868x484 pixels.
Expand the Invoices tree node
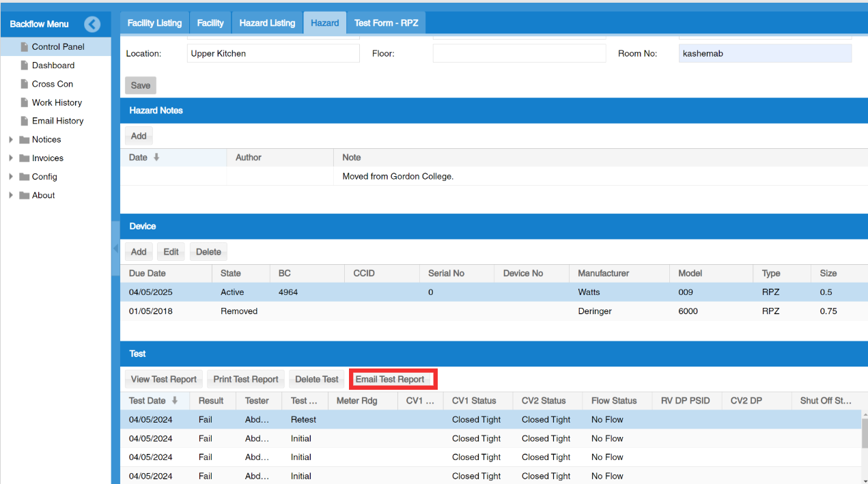[x=11, y=158]
